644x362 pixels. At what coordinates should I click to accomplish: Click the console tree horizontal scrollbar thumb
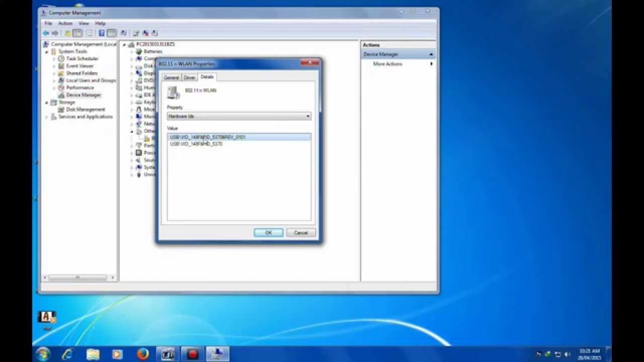pyautogui.click(x=77, y=278)
